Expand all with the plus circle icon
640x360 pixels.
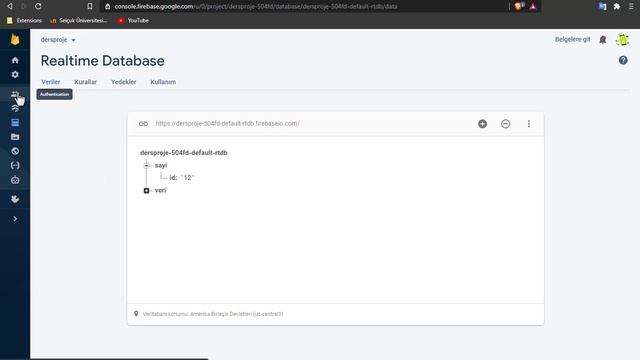coord(482,124)
